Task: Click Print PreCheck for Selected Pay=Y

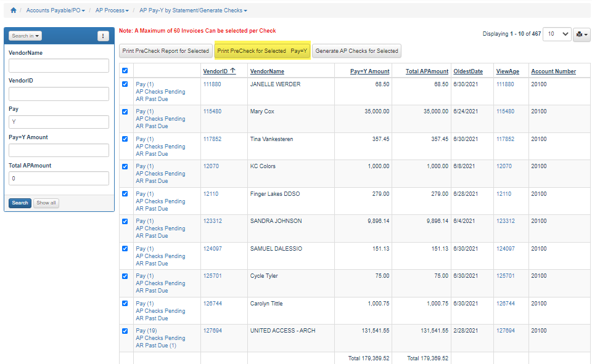Action: (x=263, y=51)
